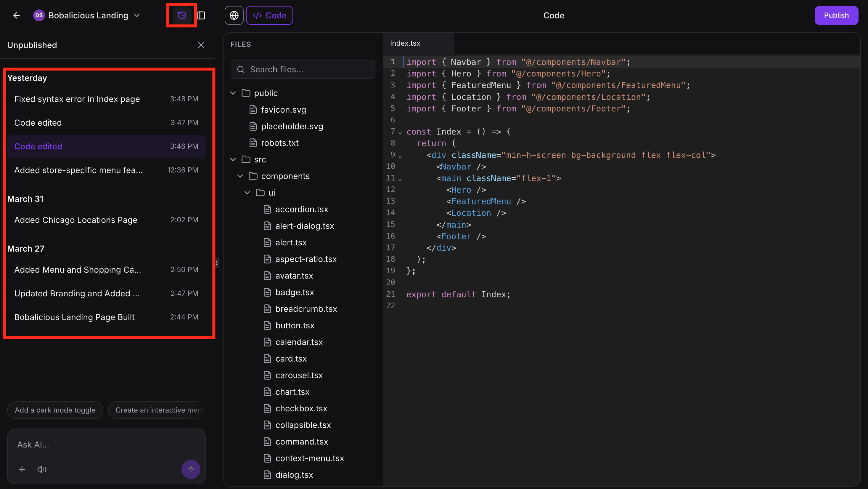
Task: Click the Search files input field
Action: tap(303, 69)
